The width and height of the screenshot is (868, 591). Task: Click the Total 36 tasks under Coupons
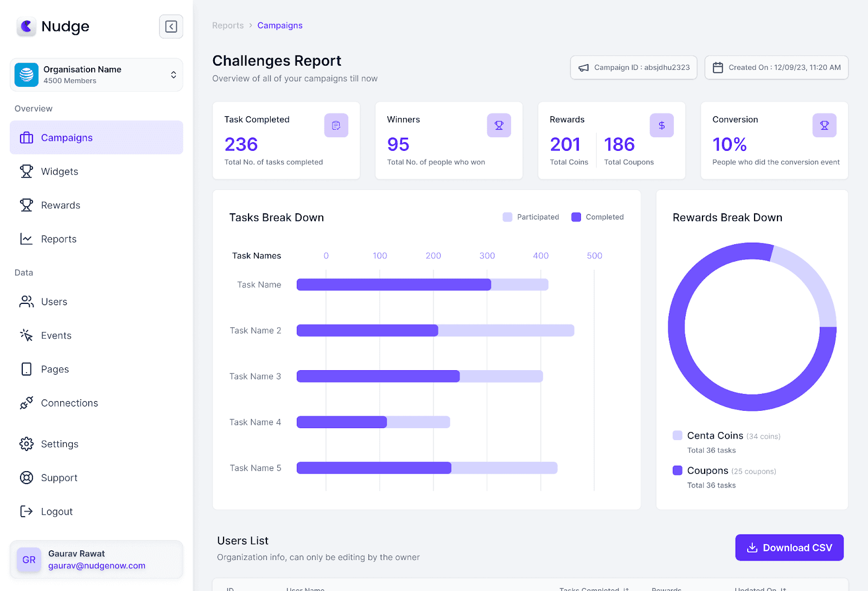[711, 485]
